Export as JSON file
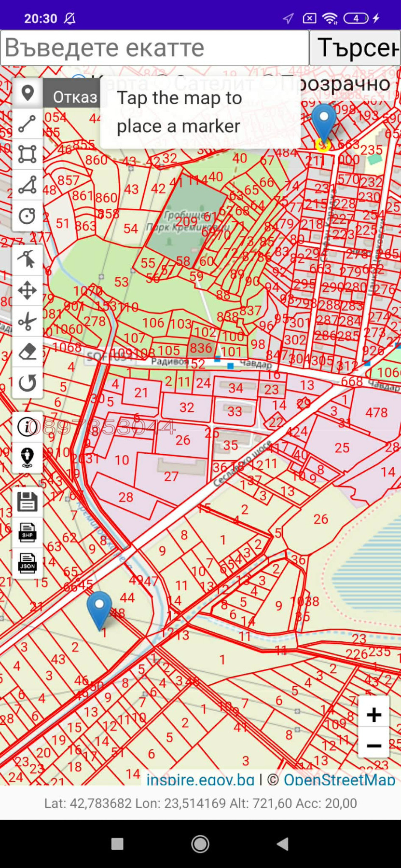Image resolution: width=401 pixels, height=868 pixels. tap(28, 563)
